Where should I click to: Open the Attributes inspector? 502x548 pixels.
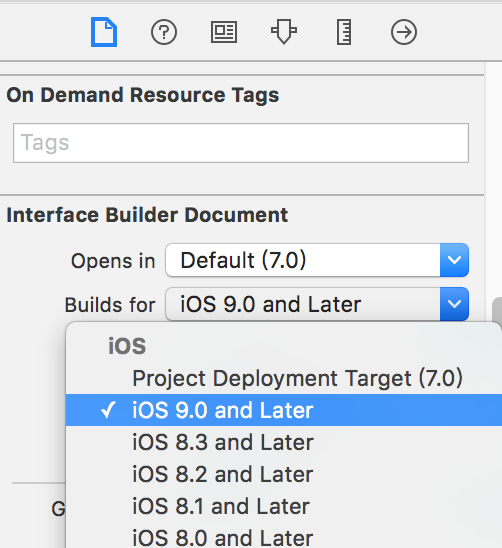tap(284, 32)
